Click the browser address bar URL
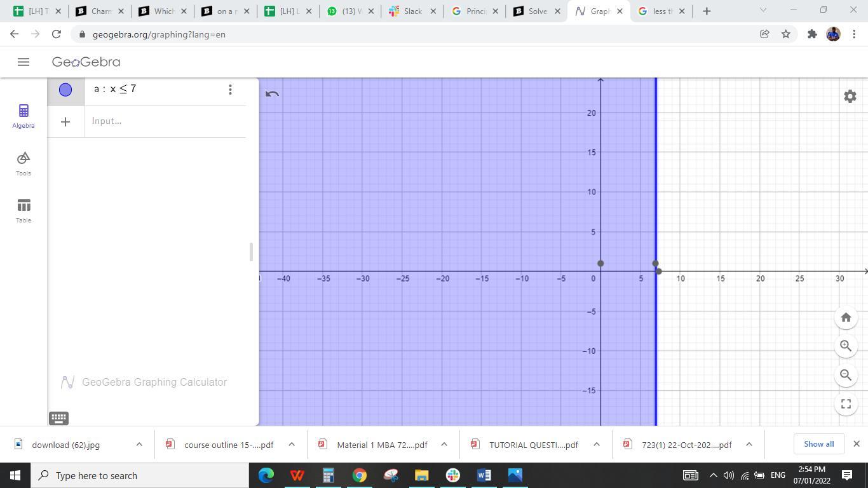The width and height of the screenshot is (868, 488). pos(159,34)
